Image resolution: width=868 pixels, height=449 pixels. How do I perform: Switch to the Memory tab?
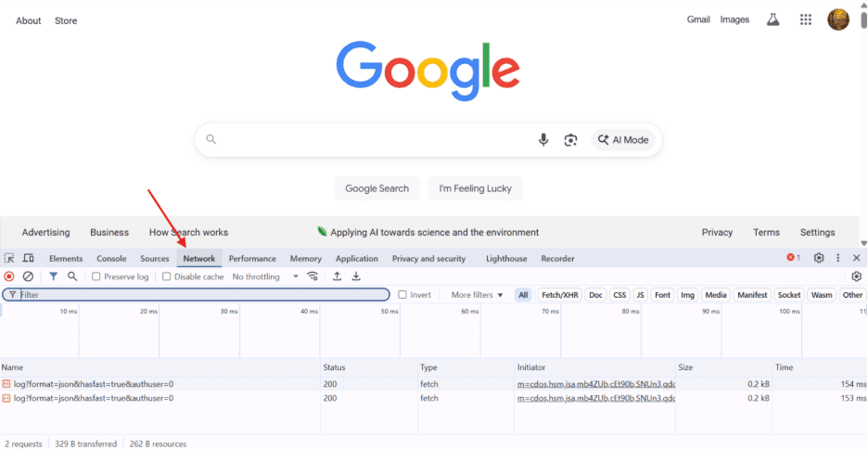click(x=306, y=259)
